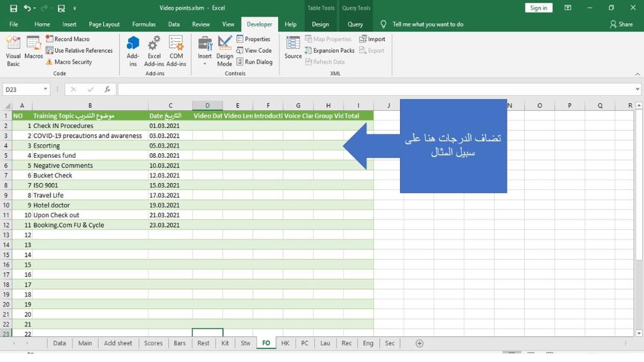Expand the formula bar
This screenshot has width=644, height=362.
pos(638,89)
